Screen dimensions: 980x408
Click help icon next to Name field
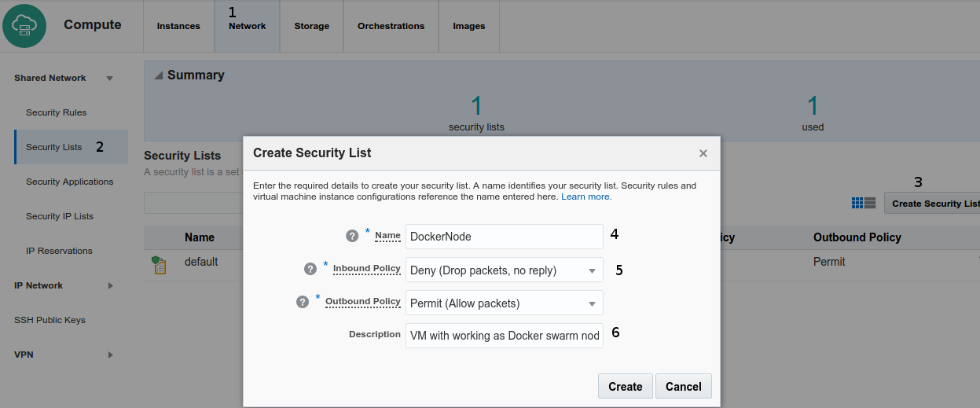click(x=352, y=235)
